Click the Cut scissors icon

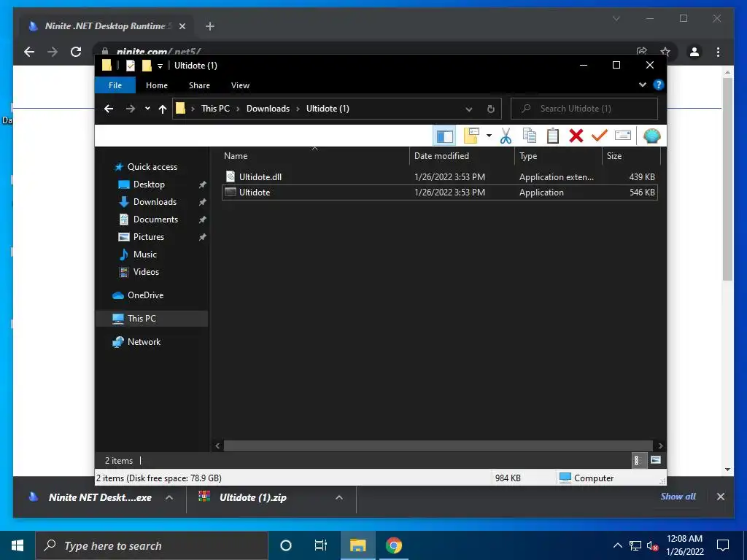click(506, 136)
